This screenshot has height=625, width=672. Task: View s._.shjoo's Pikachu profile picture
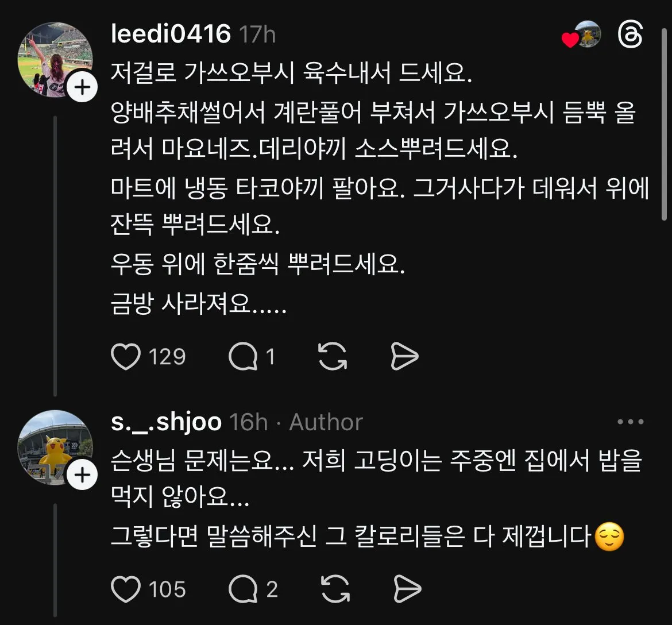pyautogui.click(x=56, y=448)
